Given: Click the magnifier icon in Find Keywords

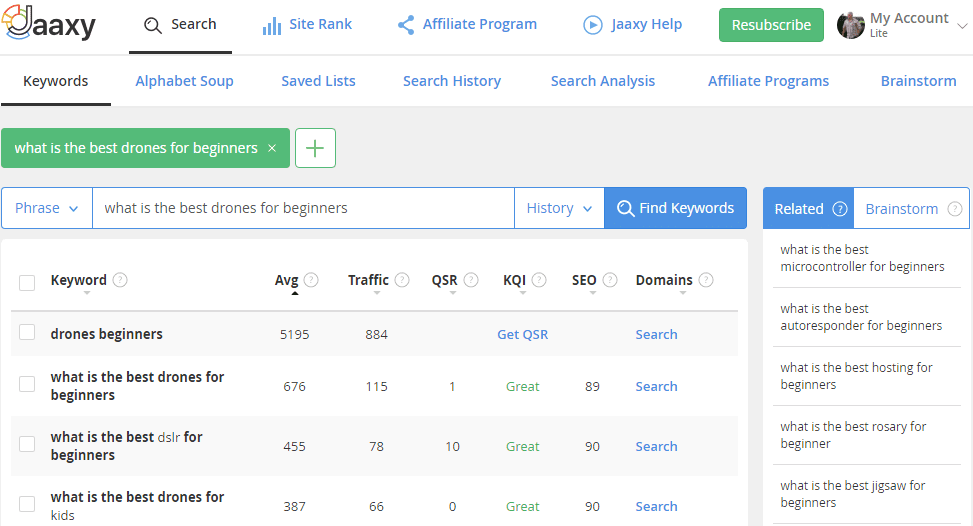Looking at the screenshot, I should click(625, 208).
